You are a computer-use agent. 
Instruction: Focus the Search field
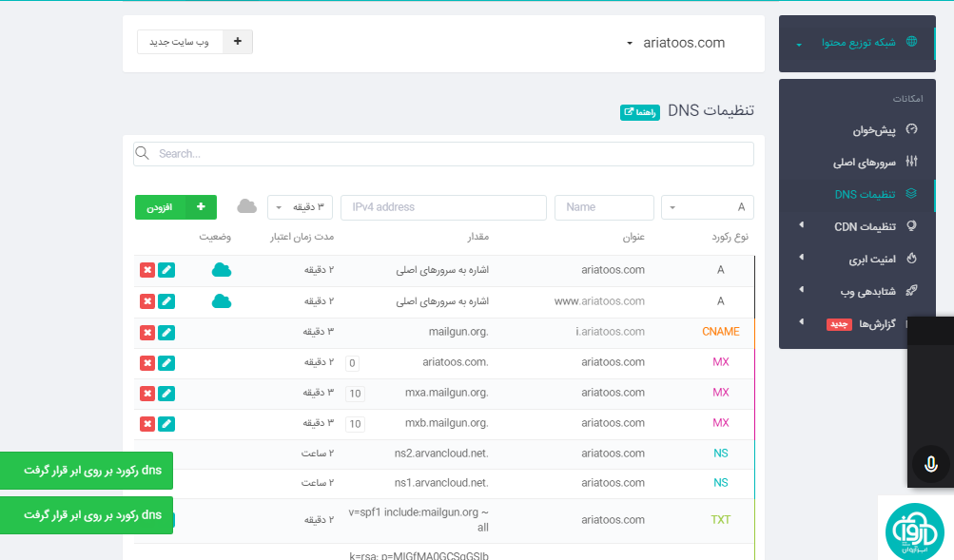[x=443, y=154]
